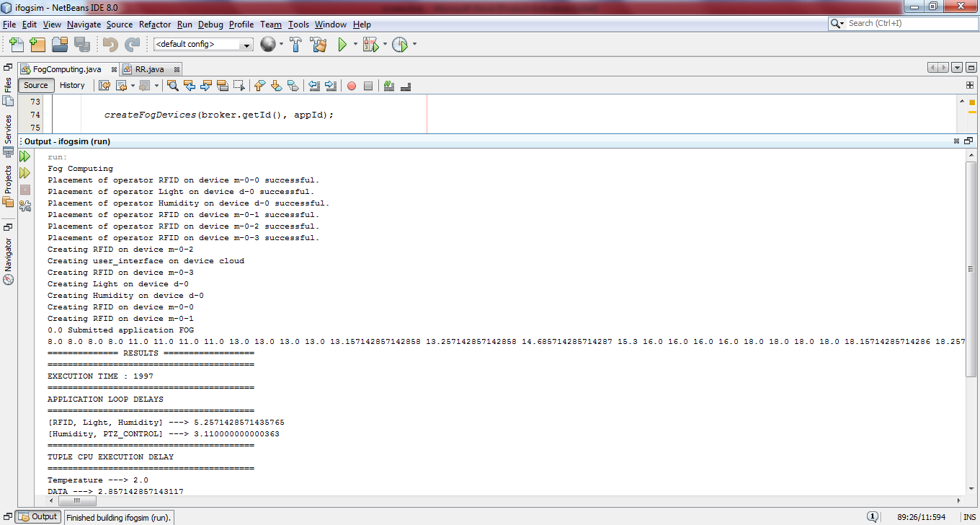The height and width of the screenshot is (525, 980).
Task: Toggle Bookmark icon in editor toolbar
Action: click(x=293, y=86)
